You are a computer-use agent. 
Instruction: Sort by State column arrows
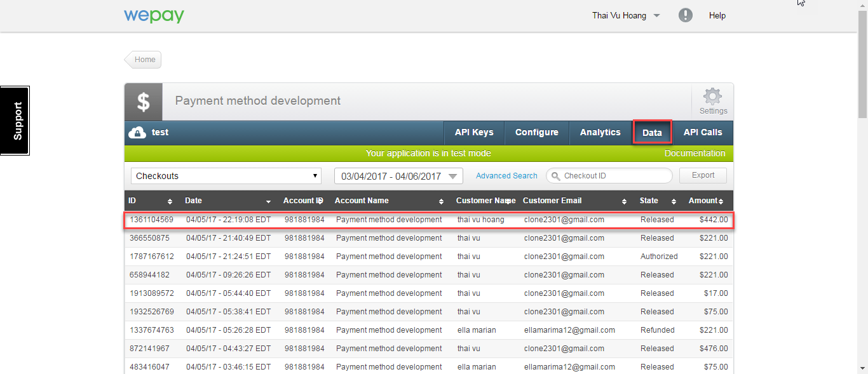point(674,201)
